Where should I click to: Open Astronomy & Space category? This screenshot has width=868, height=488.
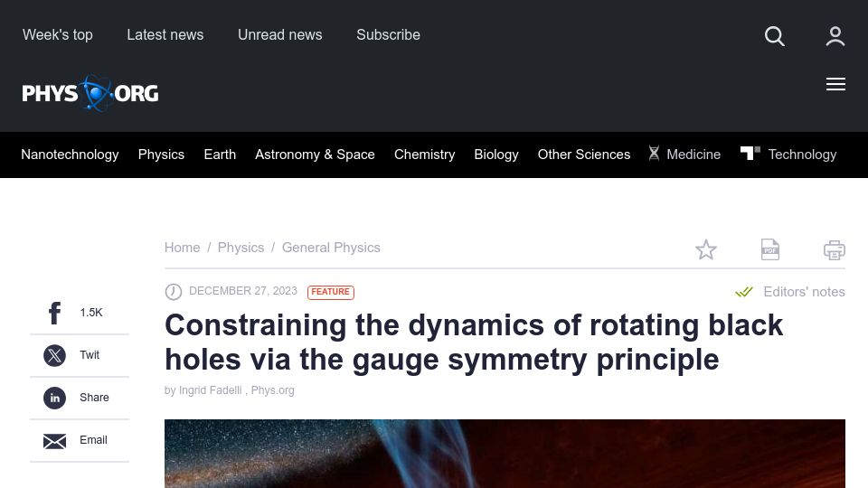tap(315, 155)
